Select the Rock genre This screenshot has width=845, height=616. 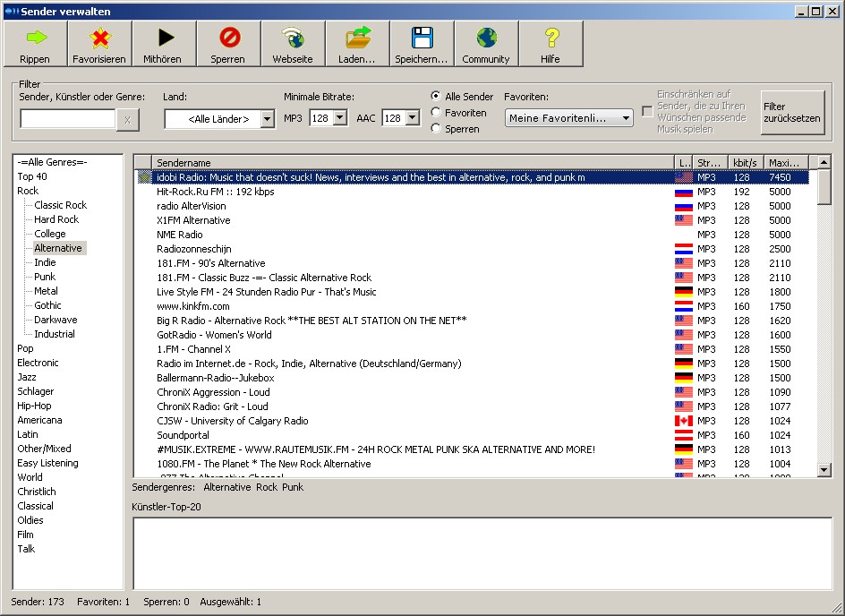28,190
